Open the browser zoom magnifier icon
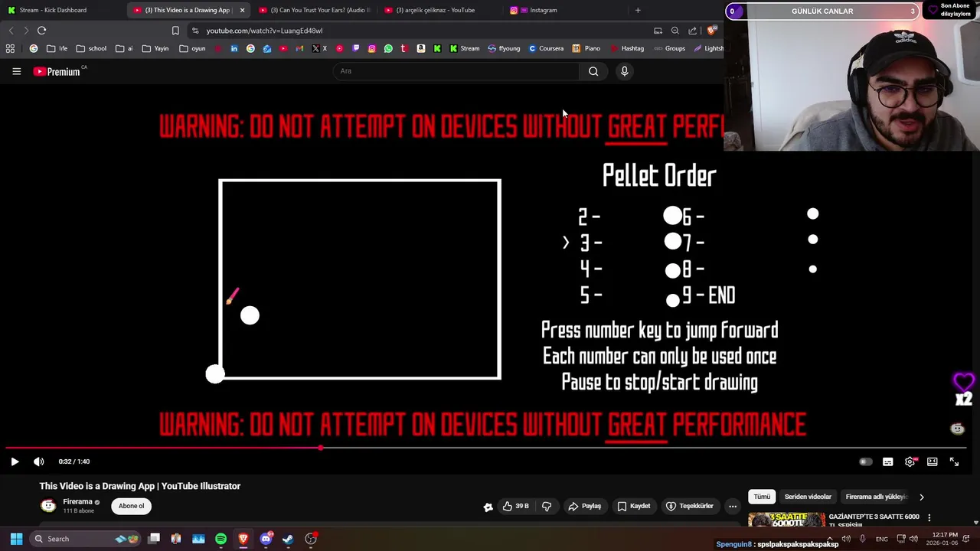This screenshot has width=980, height=551. point(675,31)
